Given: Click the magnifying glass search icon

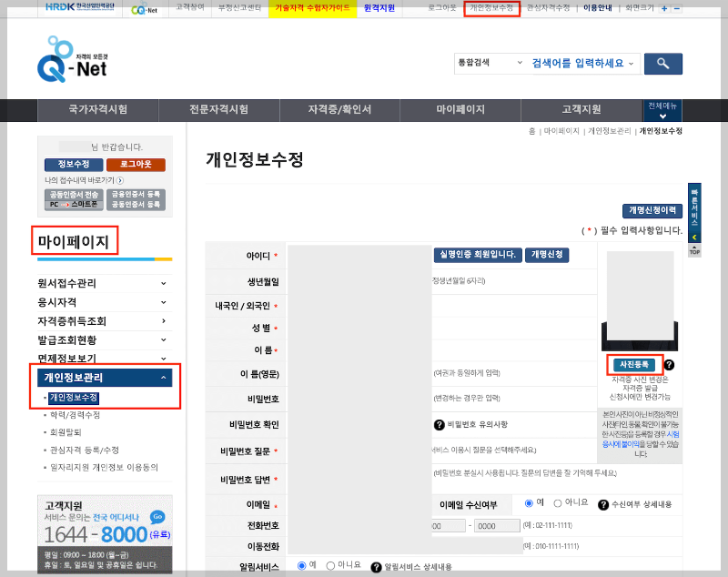Looking at the screenshot, I should pos(662,64).
